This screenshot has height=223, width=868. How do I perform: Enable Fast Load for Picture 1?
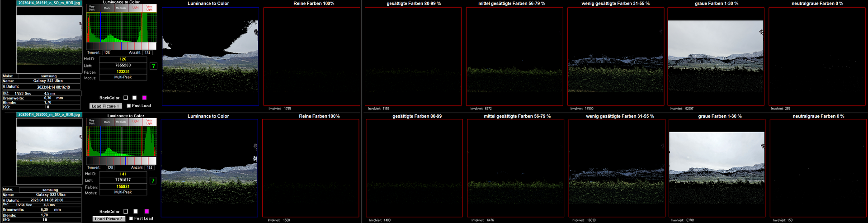129,106
